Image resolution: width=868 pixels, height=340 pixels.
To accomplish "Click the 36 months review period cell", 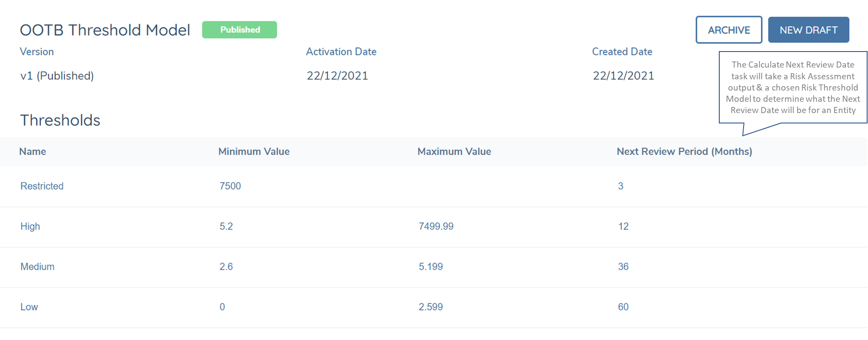I will 623,266.
